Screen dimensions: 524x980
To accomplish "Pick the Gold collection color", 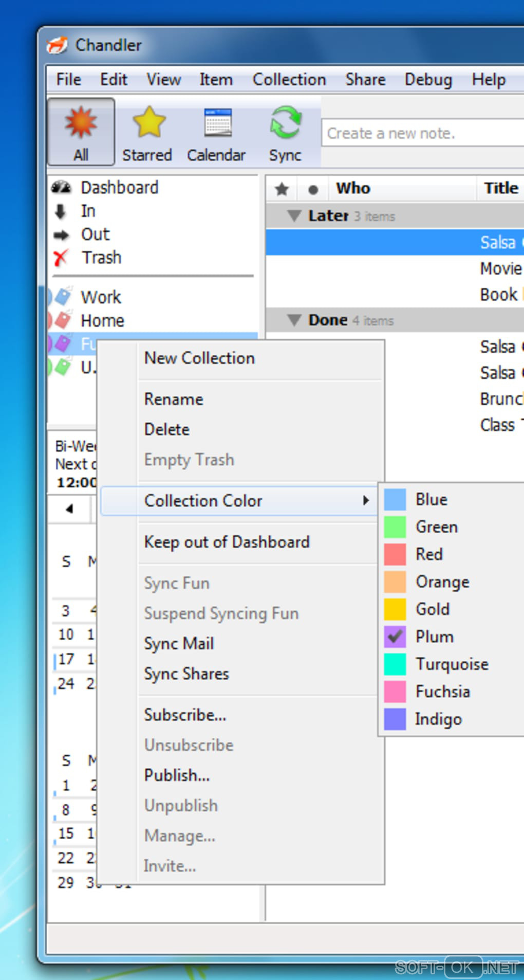I will tap(453, 609).
